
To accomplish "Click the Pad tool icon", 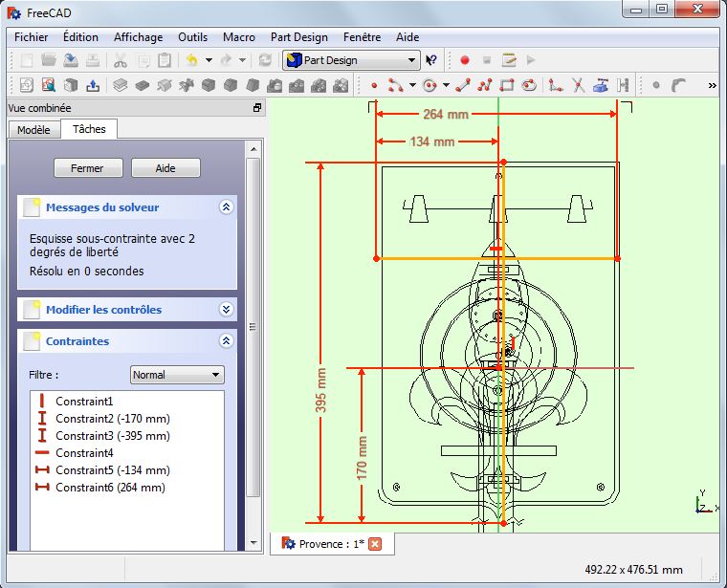I will 121,85.
